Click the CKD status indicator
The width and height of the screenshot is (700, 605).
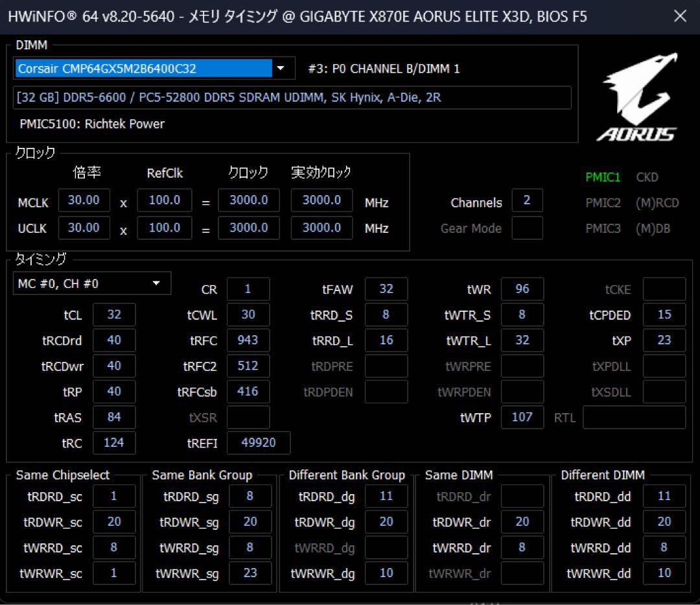click(x=647, y=177)
